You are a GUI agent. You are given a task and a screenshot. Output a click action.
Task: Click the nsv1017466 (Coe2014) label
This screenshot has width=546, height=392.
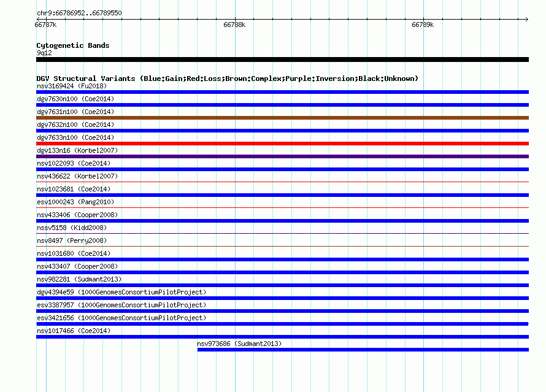pyautogui.click(x=74, y=331)
